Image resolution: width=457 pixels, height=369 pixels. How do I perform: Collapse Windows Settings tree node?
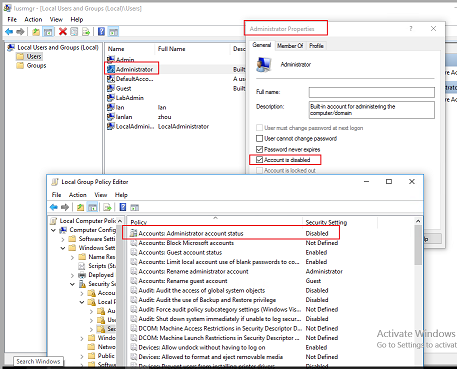63,248
